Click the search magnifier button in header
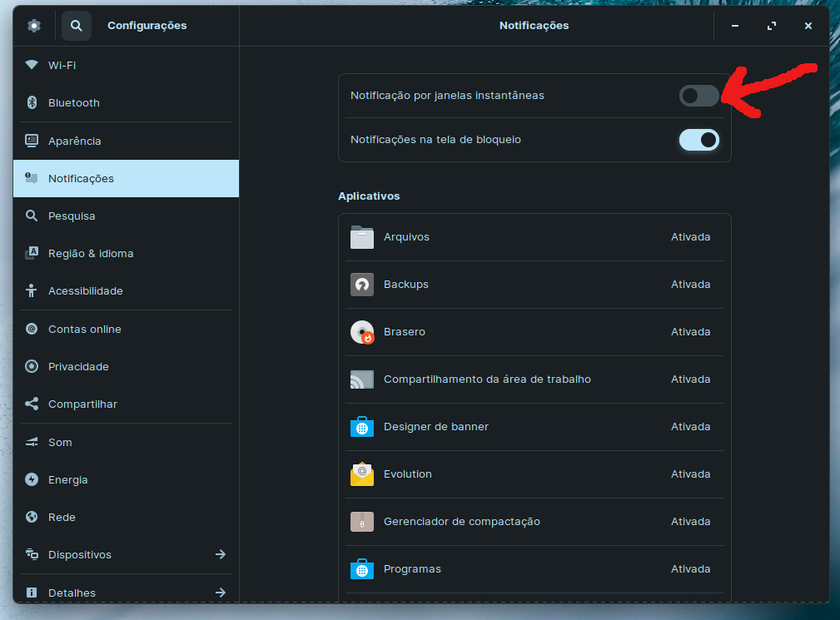Image resolution: width=840 pixels, height=620 pixels. tap(76, 26)
